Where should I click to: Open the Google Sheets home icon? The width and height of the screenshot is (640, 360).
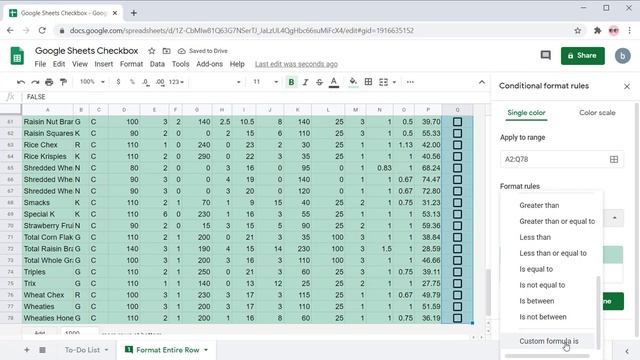click(17, 56)
